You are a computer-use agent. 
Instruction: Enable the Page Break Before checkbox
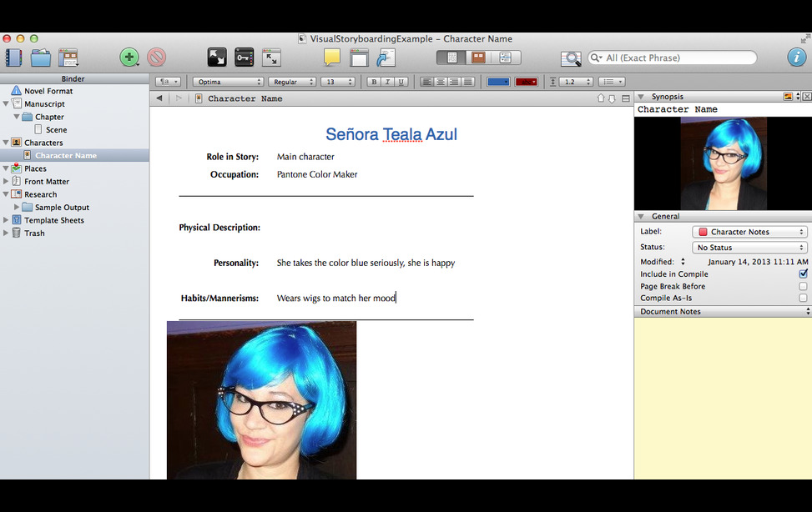pos(803,286)
